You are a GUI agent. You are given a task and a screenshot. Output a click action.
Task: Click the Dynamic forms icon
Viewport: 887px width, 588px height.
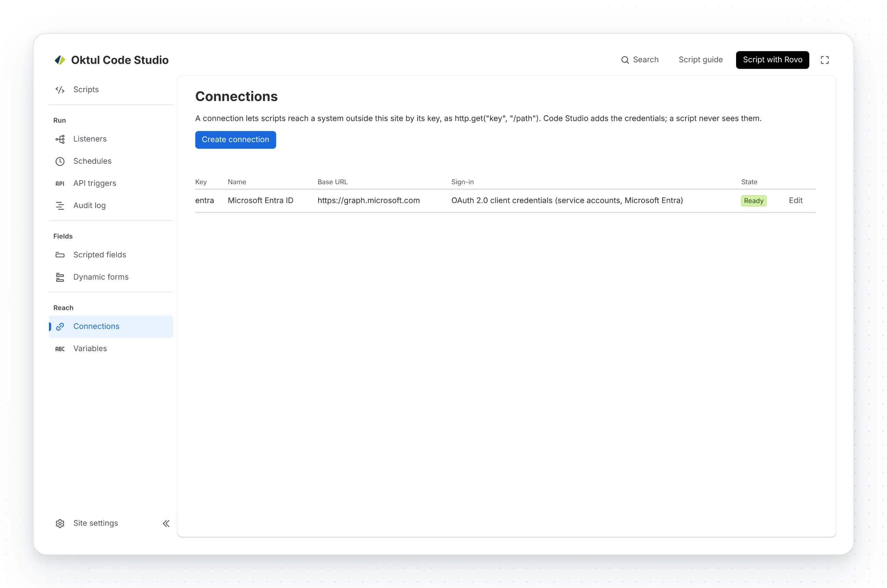[x=60, y=277]
